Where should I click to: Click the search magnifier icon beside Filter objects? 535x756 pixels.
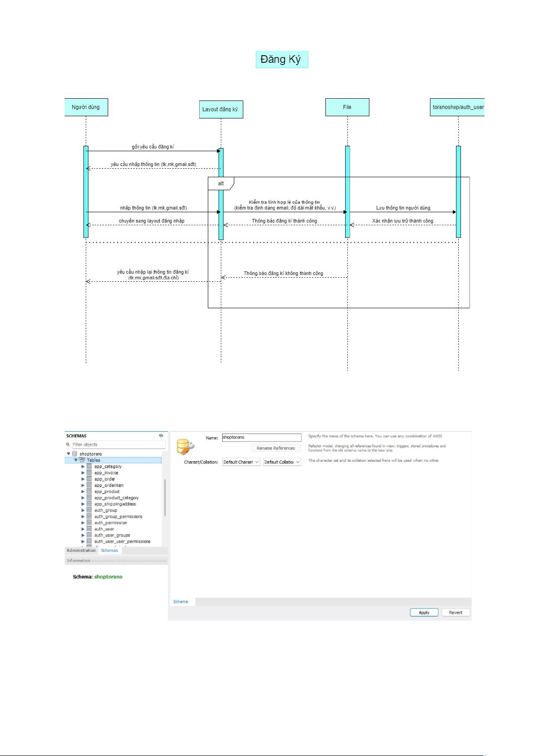[x=68, y=445]
